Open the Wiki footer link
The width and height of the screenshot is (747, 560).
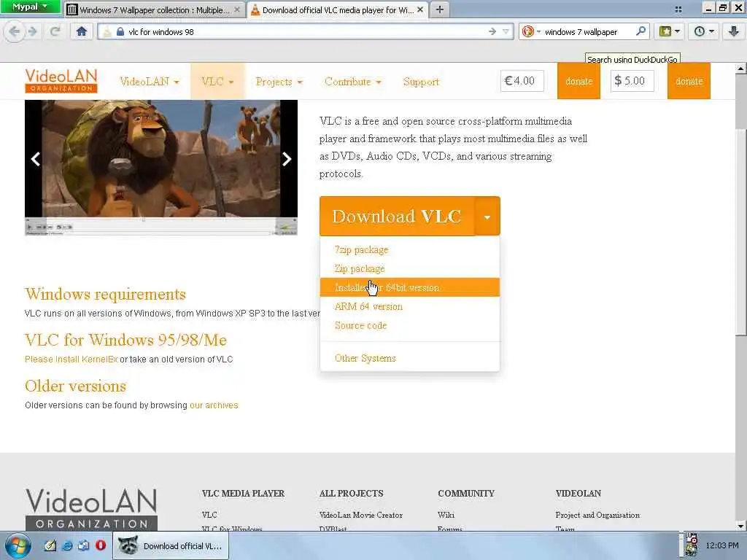(446, 515)
